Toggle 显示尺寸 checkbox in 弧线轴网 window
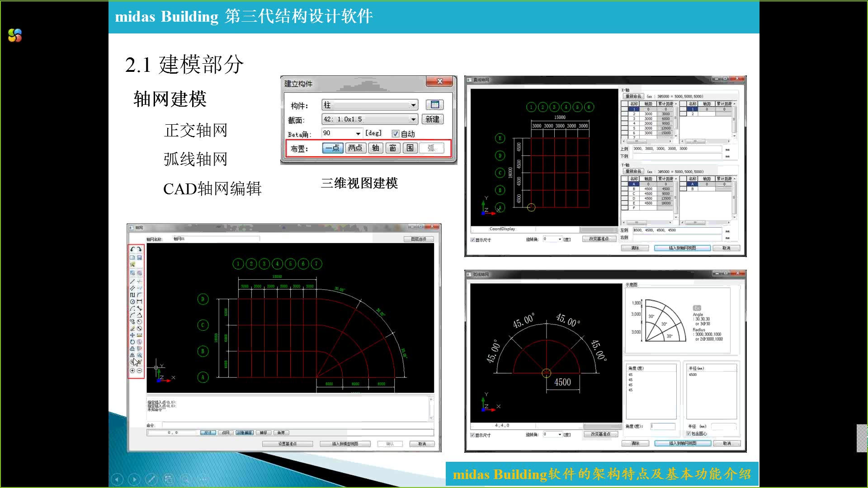This screenshot has width=868, height=488. [473, 435]
